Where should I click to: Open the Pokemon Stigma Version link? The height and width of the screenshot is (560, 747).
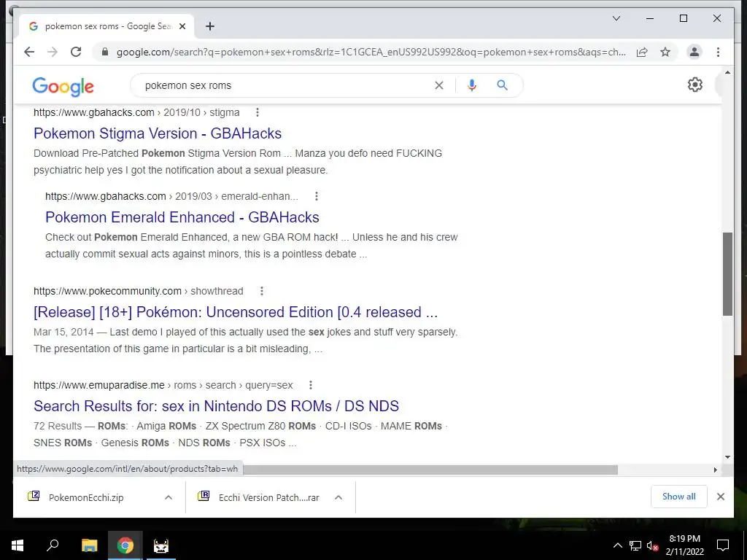158,133
